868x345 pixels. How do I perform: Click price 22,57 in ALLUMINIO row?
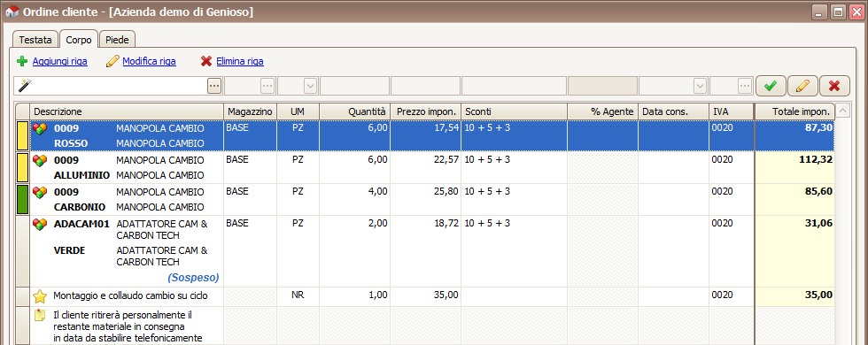(446, 160)
